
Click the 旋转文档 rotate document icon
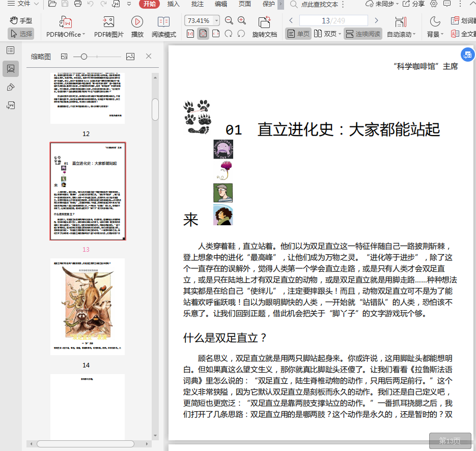tap(264, 22)
